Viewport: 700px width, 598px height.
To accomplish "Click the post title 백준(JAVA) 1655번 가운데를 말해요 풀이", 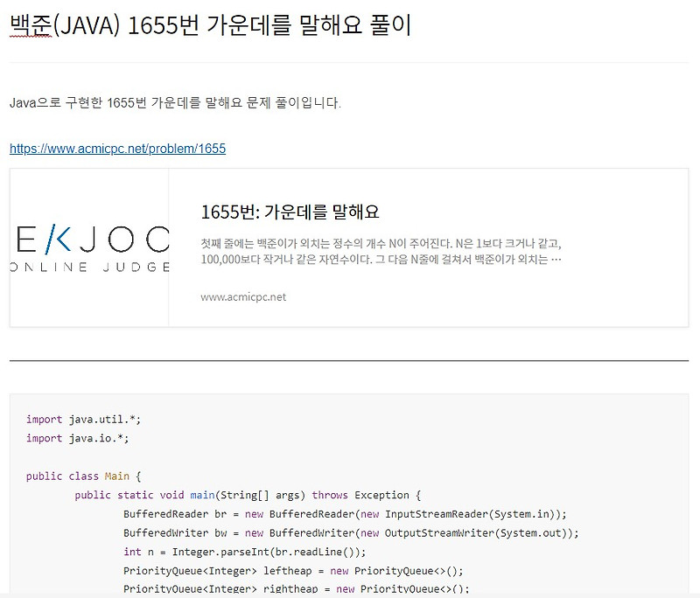I will tap(210, 26).
